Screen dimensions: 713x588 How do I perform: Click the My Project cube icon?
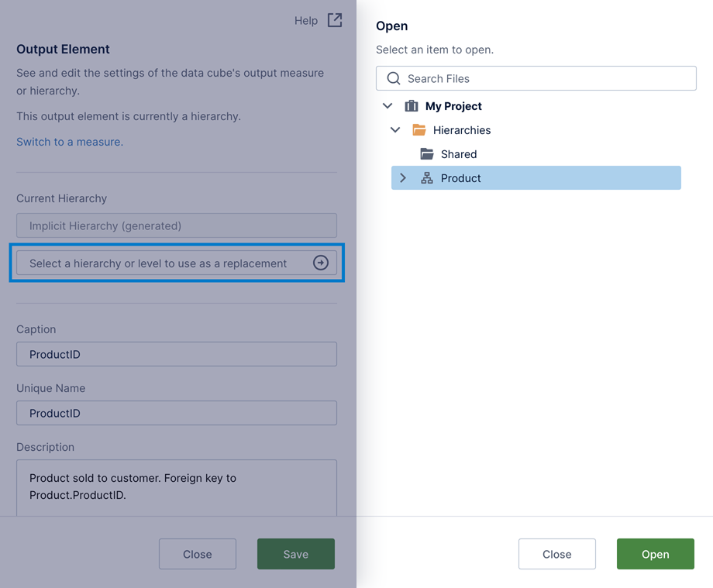(x=411, y=106)
